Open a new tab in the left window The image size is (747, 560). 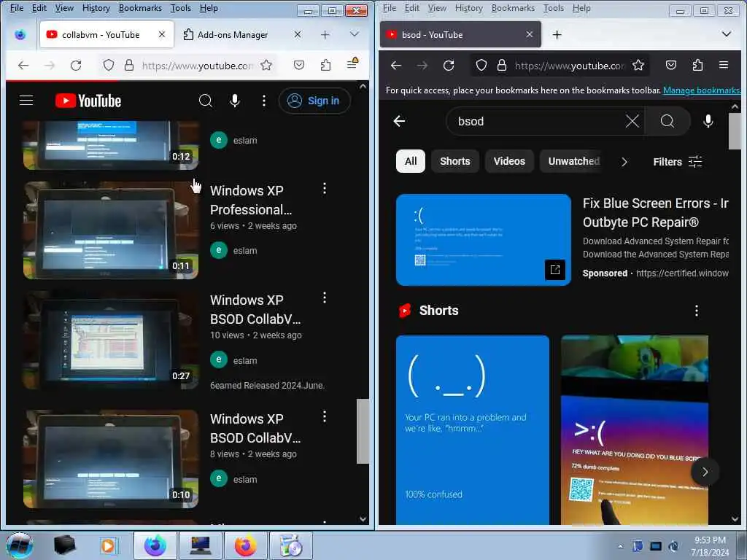pos(325,35)
